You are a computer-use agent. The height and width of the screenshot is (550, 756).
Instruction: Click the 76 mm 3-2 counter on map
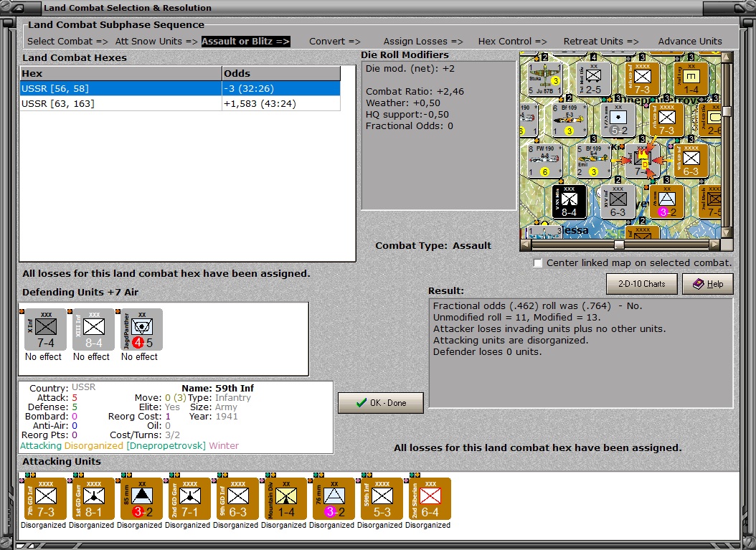click(x=667, y=201)
